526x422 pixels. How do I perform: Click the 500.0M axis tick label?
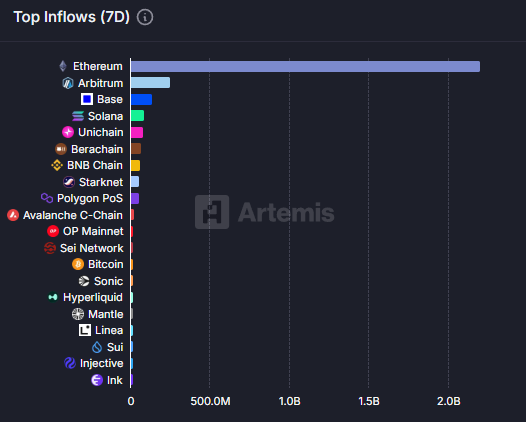pyautogui.click(x=210, y=401)
